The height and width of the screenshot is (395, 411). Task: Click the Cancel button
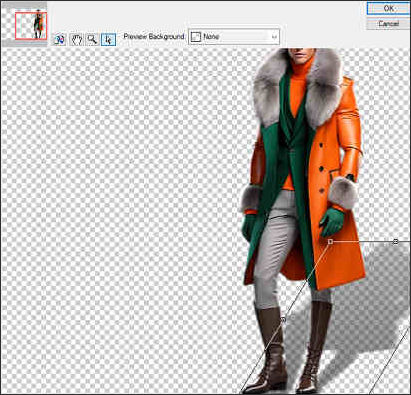pyautogui.click(x=388, y=24)
